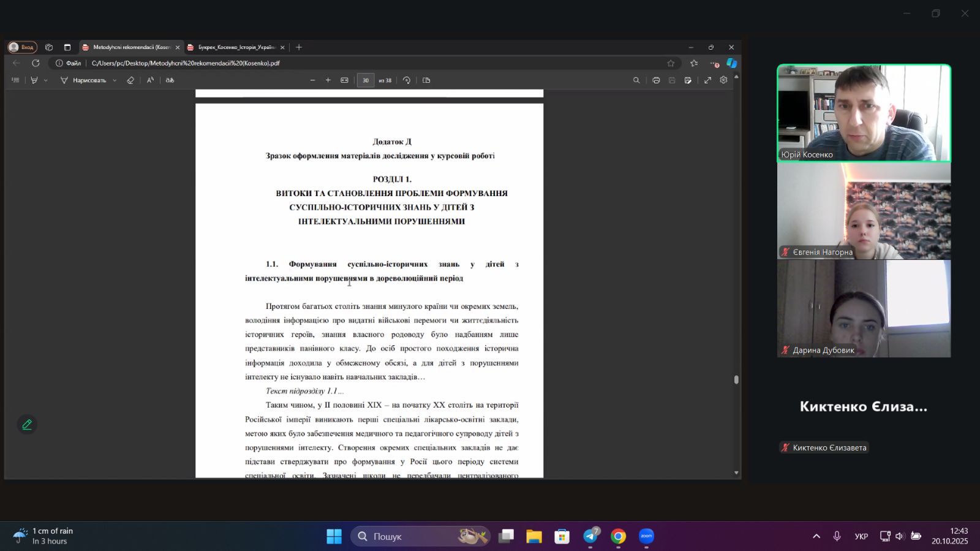Switch to the Букрек_Косенко_Історія tab

[x=236, y=47]
